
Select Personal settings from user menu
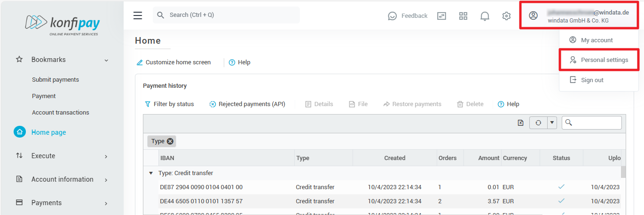604,60
